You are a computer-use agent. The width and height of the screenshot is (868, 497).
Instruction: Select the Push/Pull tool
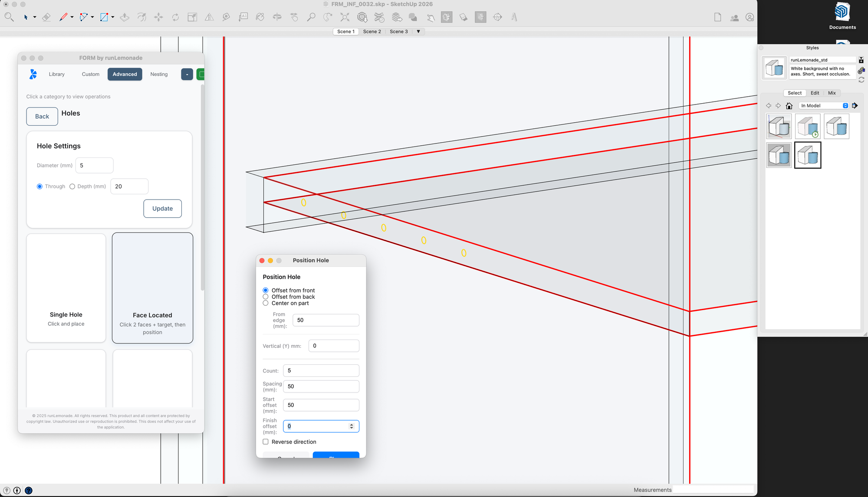coord(125,17)
